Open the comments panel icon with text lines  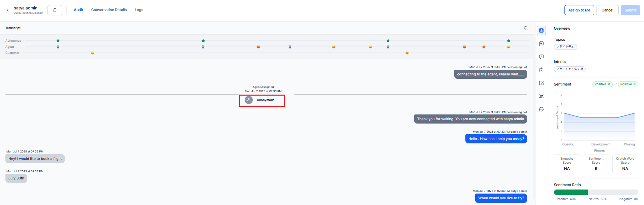(x=541, y=44)
